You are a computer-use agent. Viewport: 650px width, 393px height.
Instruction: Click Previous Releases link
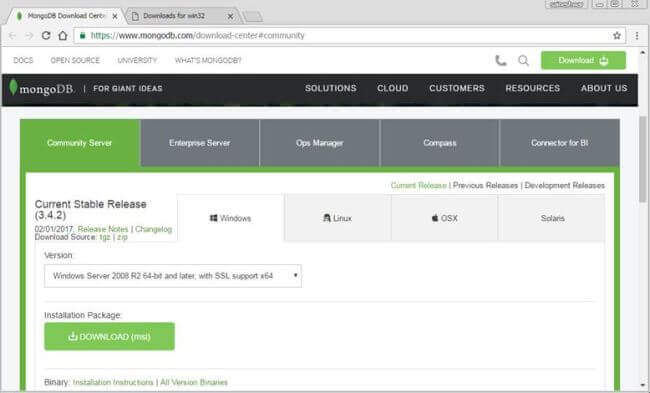coord(485,185)
